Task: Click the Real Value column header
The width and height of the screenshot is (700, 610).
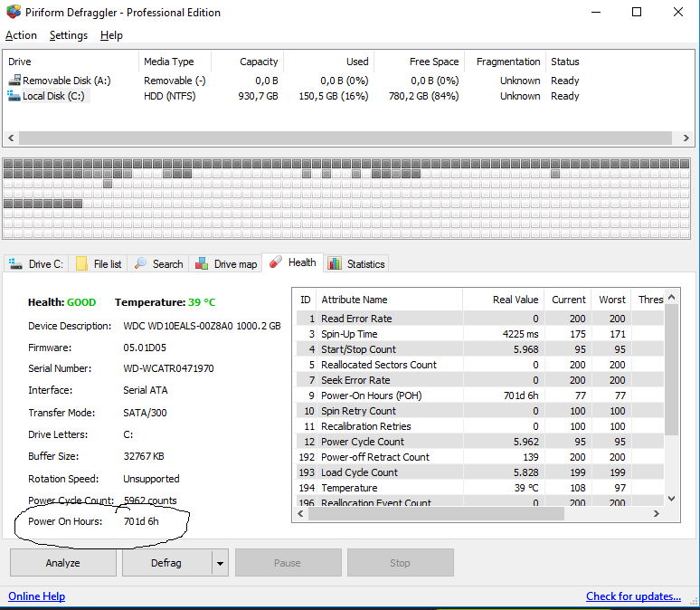Action: coord(503,300)
